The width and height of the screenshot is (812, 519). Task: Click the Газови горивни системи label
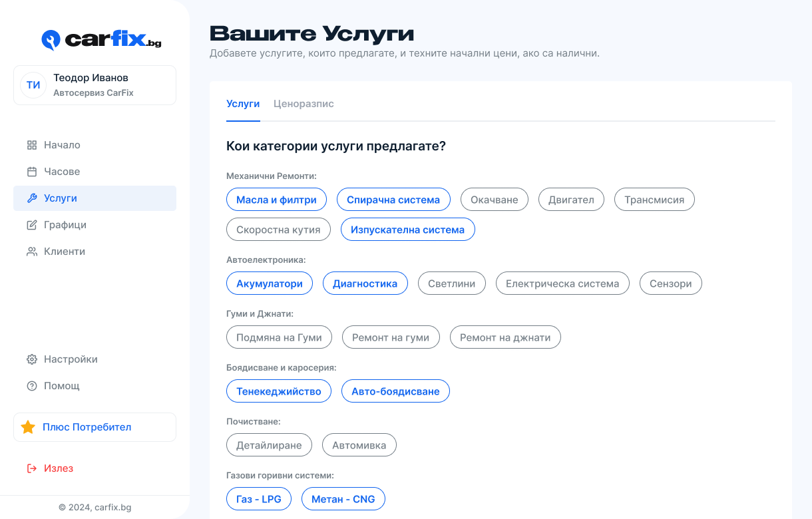coord(280,475)
